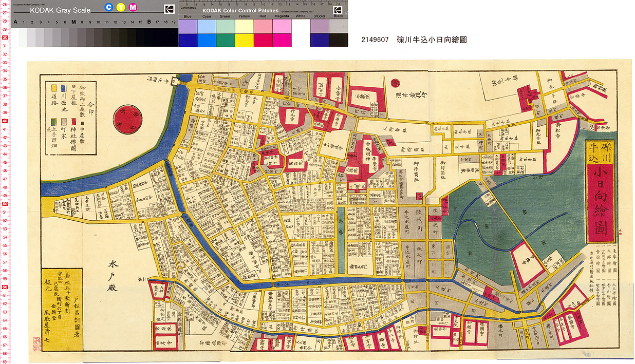
Task: Click the blue C circle icon
Action: (x=109, y=7)
